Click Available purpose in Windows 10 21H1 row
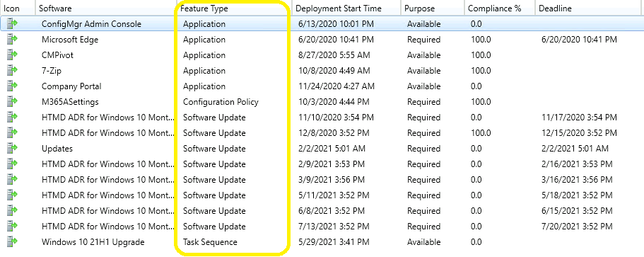Screen dimensions: 644x257 [424, 242]
